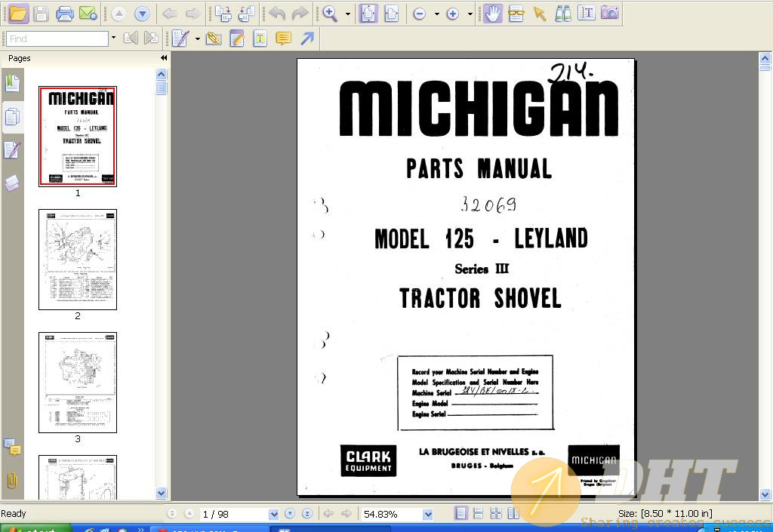Image resolution: width=773 pixels, height=532 pixels.
Task: Toggle Single Page layout mode
Action: click(x=460, y=514)
